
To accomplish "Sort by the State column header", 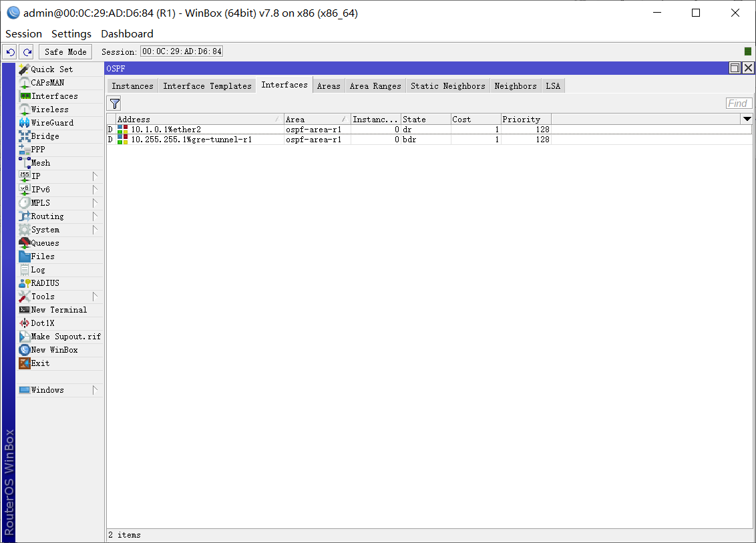I will [x=425, y=119].
